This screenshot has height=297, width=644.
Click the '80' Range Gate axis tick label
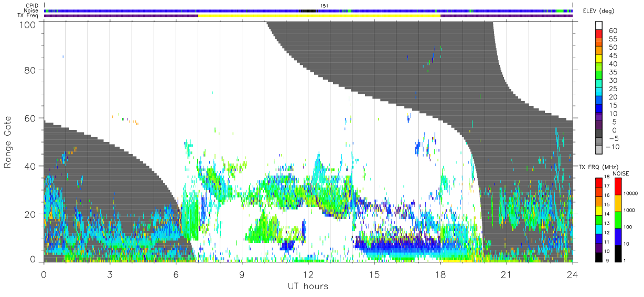pos(31,70)
